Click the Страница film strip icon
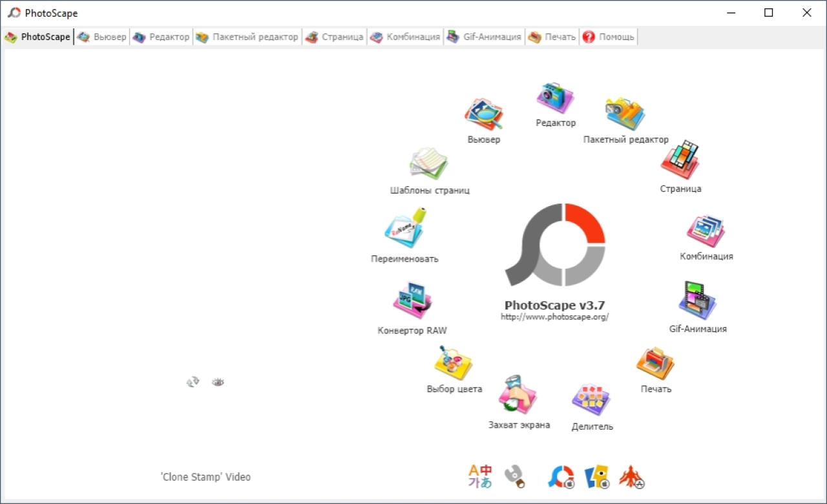 [x=680, y=160]
